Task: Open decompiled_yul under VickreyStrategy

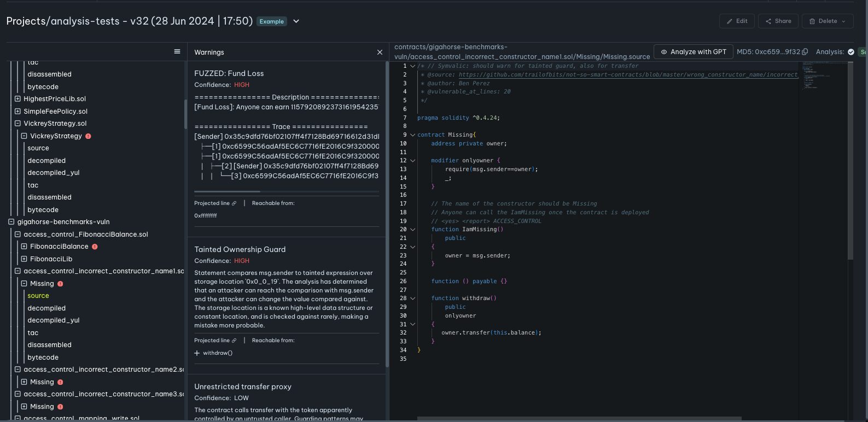Action: click(54, 173)
